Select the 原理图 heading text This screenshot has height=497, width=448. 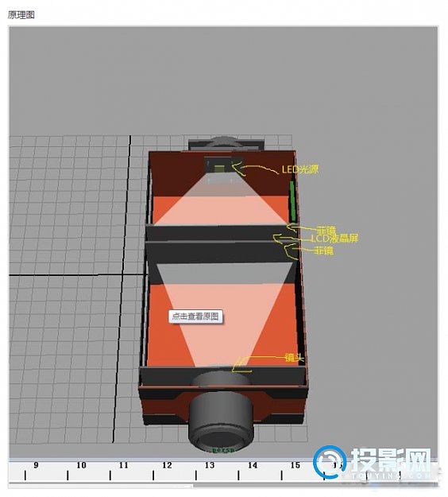click(21, 15)
